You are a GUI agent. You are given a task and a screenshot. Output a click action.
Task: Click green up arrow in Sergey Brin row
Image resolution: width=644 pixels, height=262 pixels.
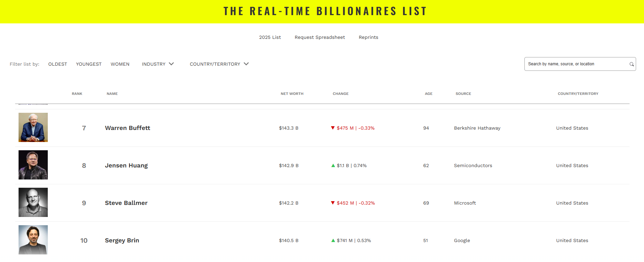click(x=333, y=240)
